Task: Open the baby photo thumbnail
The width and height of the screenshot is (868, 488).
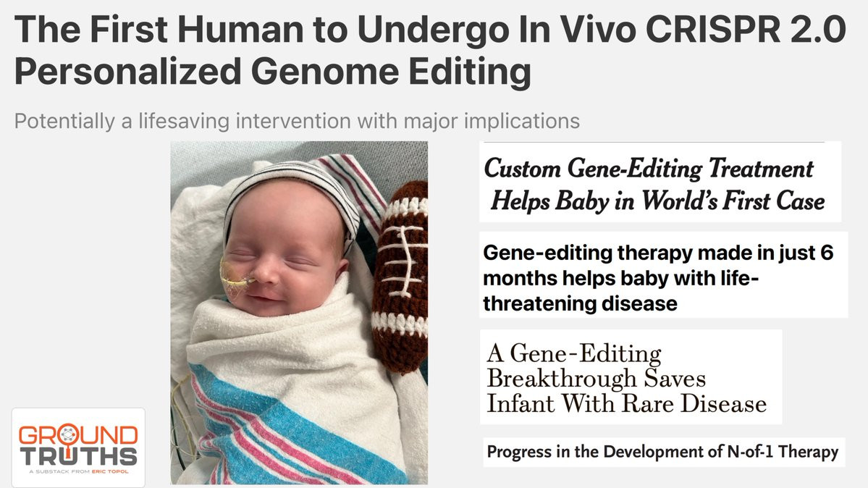Action: click(x=299, y=313)
